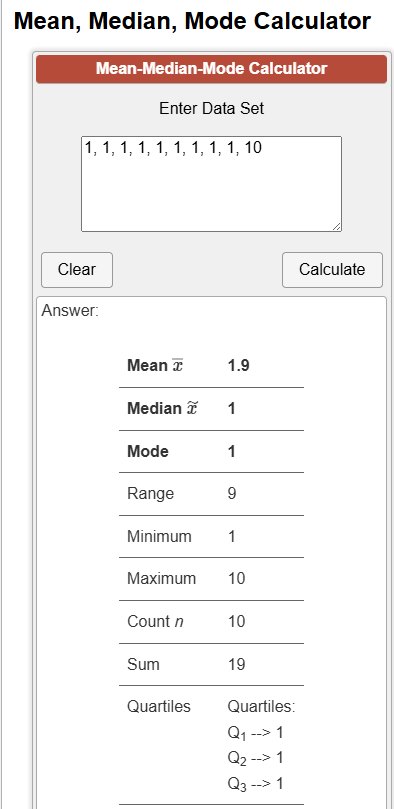Select the Q1 quartile result line
This screenshot has height=809, width=394.
coord(256,733)
